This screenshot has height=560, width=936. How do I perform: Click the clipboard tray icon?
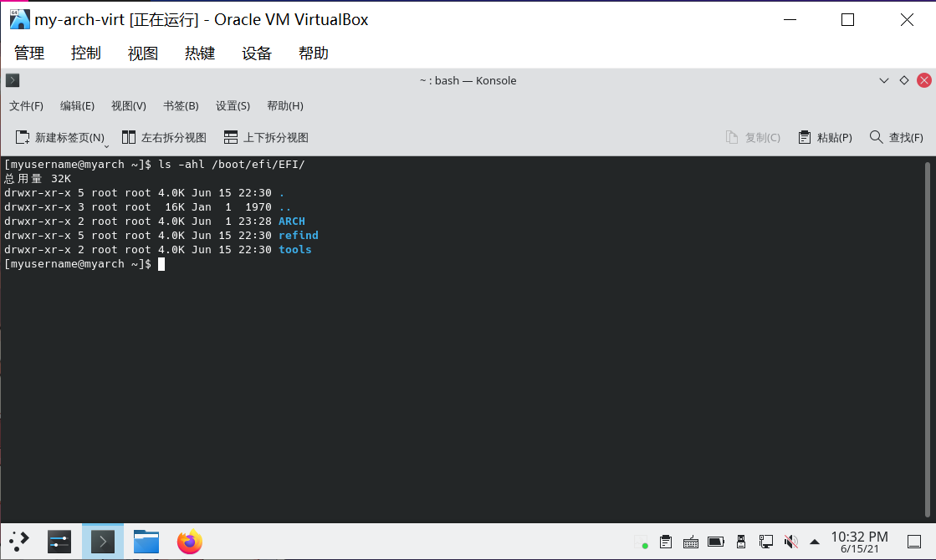[x=666, y=542]
